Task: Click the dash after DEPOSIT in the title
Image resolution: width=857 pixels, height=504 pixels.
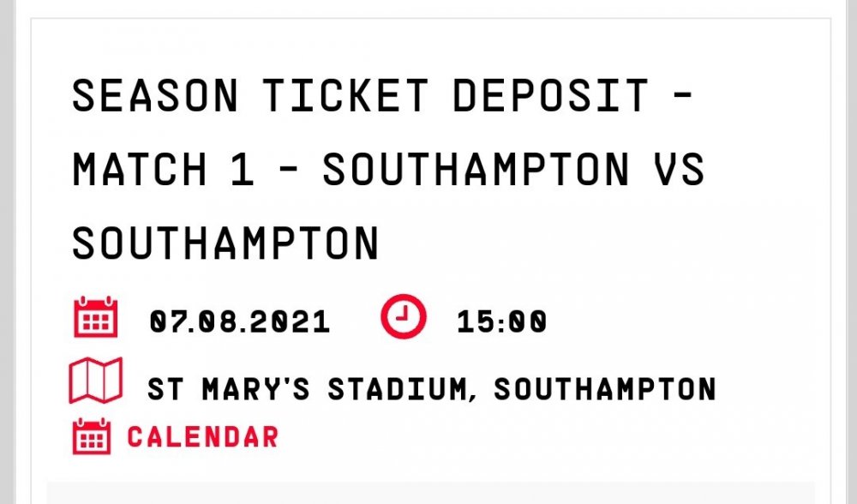Action: click(679, 96)
